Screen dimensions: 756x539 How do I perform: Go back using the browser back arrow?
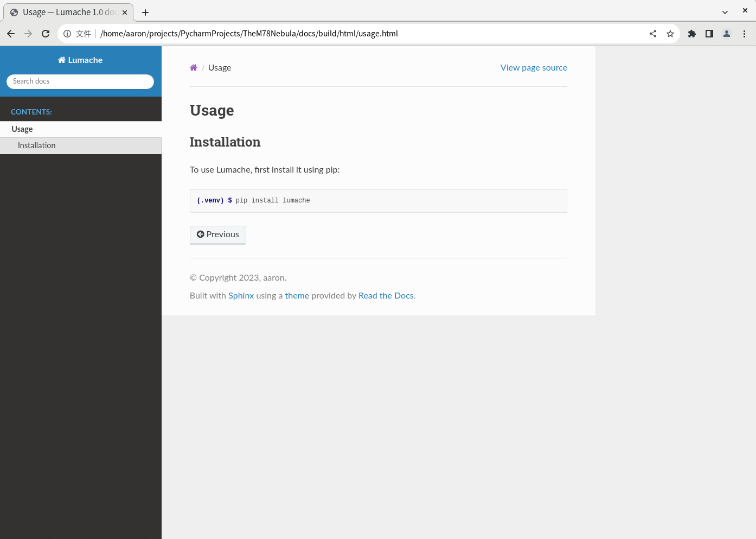point(11,34)
